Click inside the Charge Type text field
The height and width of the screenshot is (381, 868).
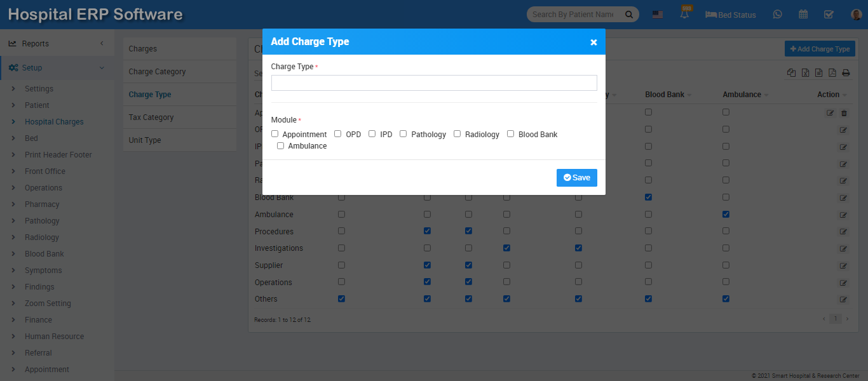[x=433, y=83]
